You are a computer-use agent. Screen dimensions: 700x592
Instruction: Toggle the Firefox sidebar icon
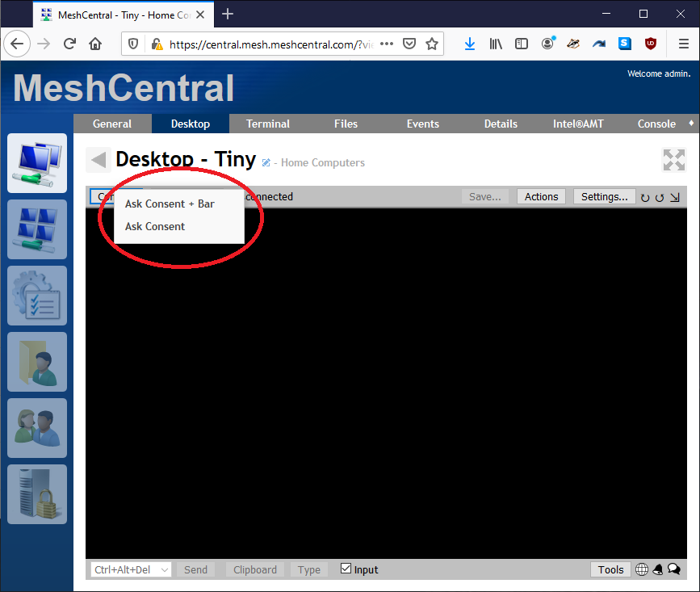click(522, 44)
